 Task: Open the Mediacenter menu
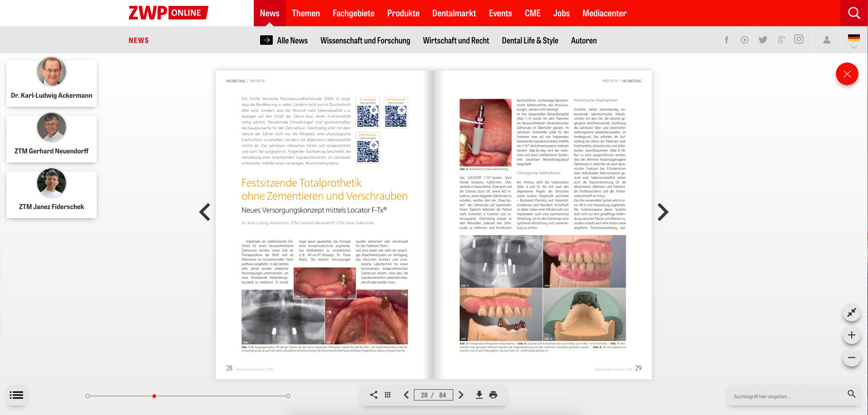click(x=604, y=13)
